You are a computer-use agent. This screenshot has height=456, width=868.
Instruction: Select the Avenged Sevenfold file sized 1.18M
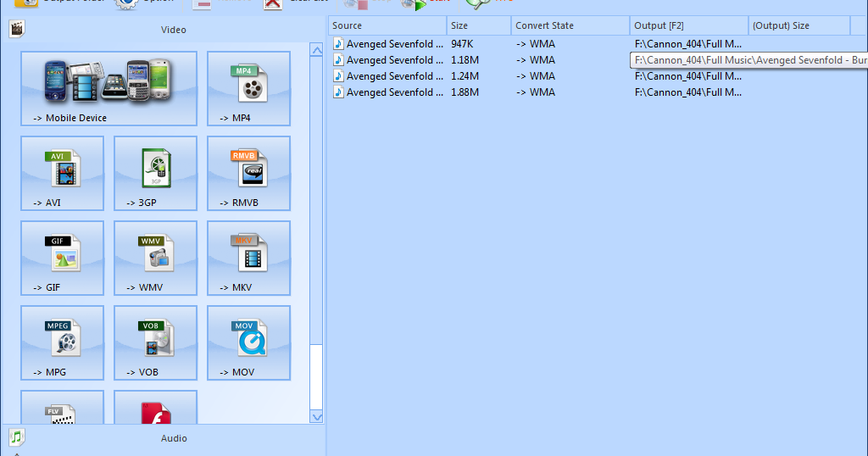click(395, 60)
